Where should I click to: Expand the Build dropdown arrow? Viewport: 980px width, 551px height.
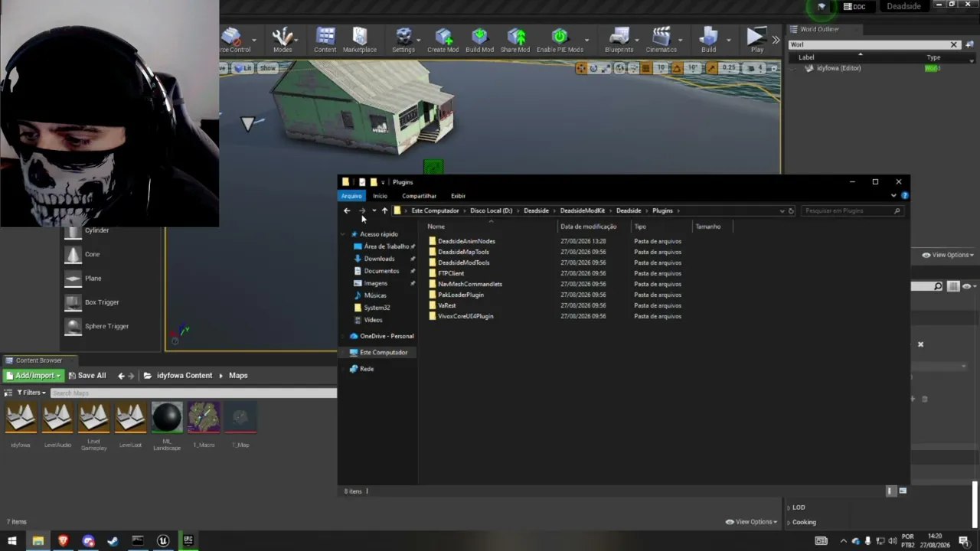(728, 40)
